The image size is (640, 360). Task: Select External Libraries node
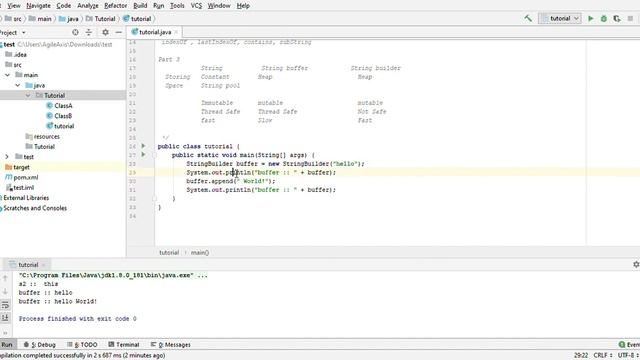pos(25,198)
